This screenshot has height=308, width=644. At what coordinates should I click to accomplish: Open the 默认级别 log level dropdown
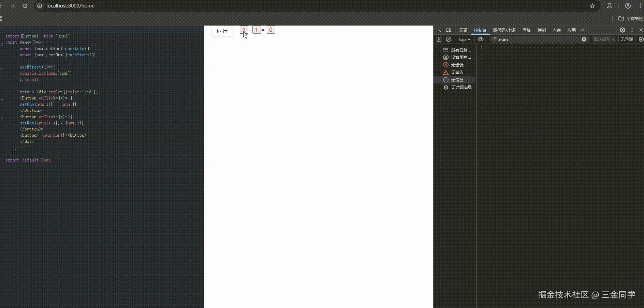pos(604,40)
